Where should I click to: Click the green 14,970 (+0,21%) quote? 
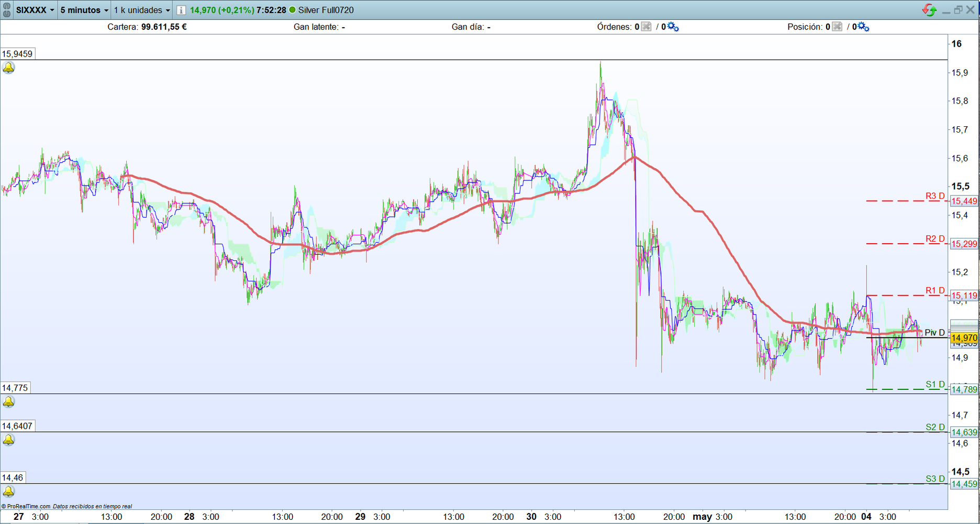[222, 10]
